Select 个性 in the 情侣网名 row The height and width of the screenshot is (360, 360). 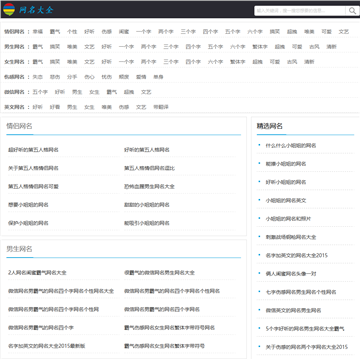click(72, 32)
